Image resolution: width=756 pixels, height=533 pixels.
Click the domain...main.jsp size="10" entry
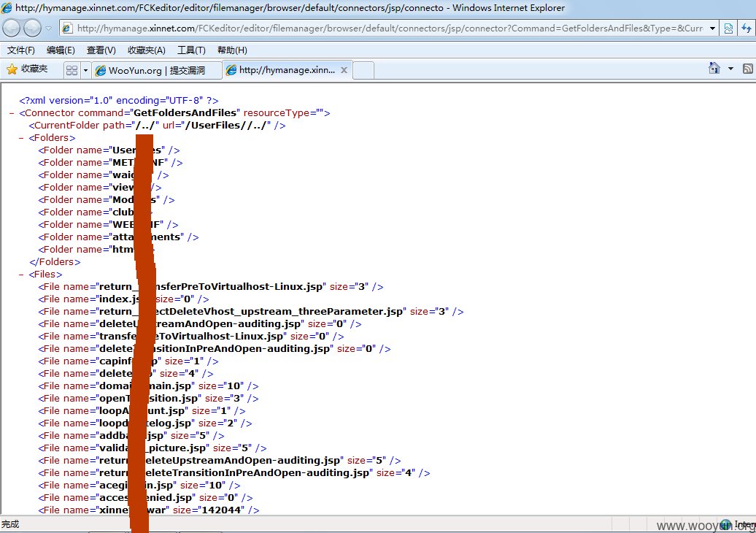[149, 386]
